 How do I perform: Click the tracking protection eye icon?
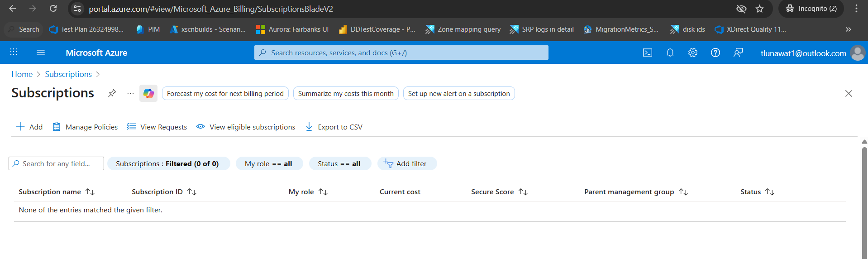[x=741, y=9]
